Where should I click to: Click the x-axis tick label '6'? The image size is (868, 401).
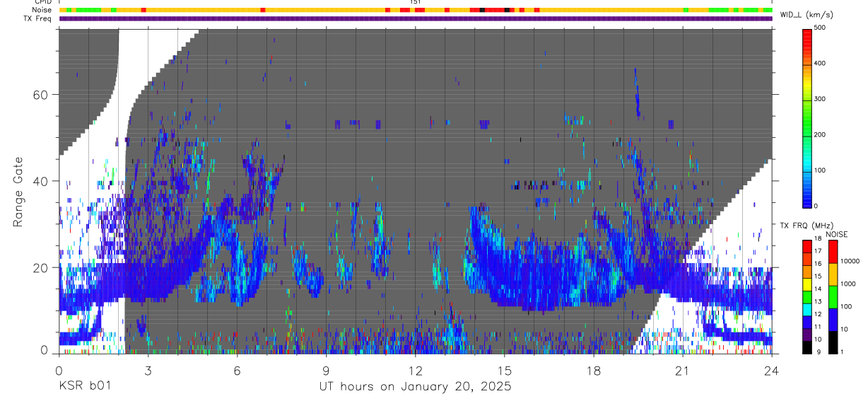point(237,371)
